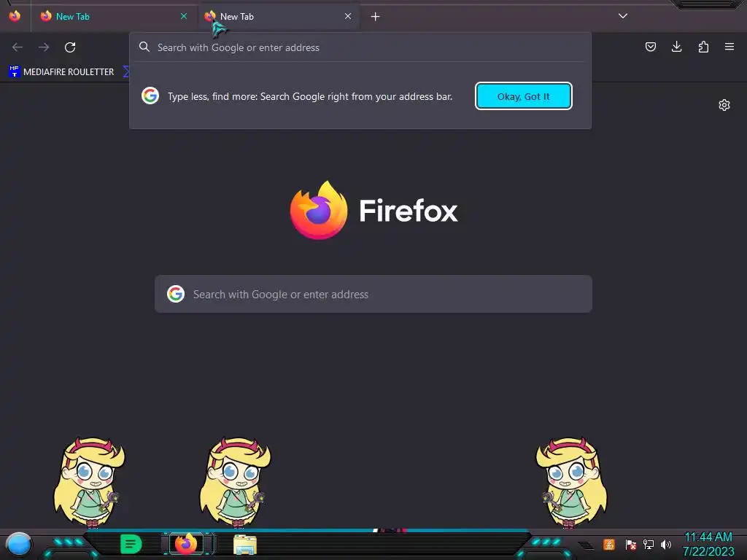Open the Start orb
The width and height of the screenshot is (747, 560).
click(18, 544)
